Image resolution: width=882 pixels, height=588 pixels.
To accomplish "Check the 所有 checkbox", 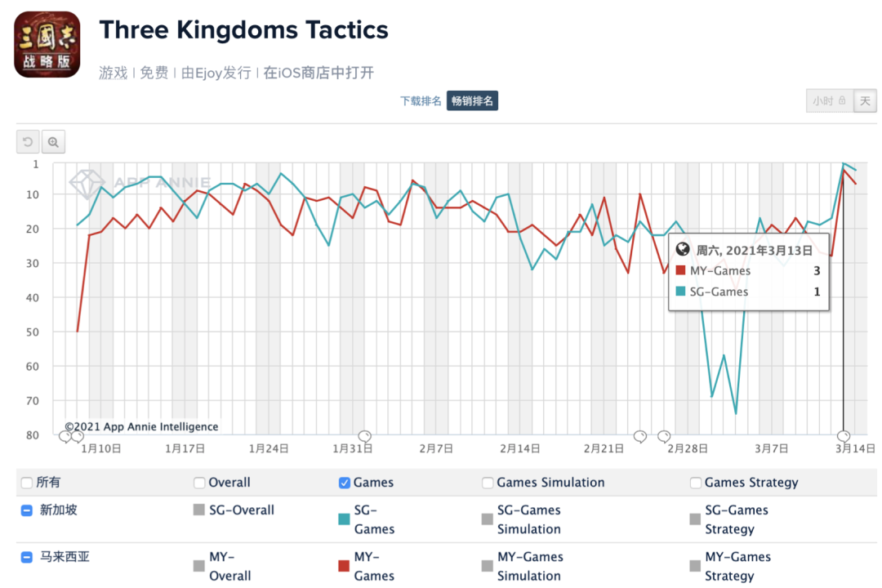I will tap(26, 483).
